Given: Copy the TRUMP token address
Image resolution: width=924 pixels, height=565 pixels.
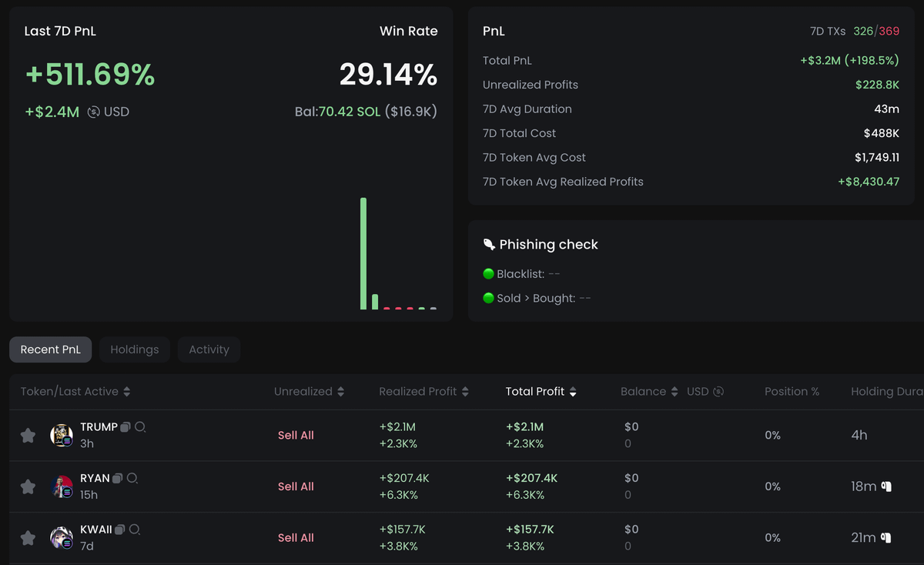Looking at the screenshot, I should click(x=126, y=427).
